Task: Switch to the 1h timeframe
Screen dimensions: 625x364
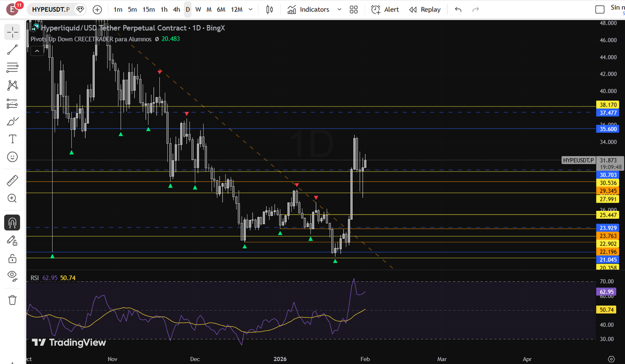Action: [x=164, y=9]
